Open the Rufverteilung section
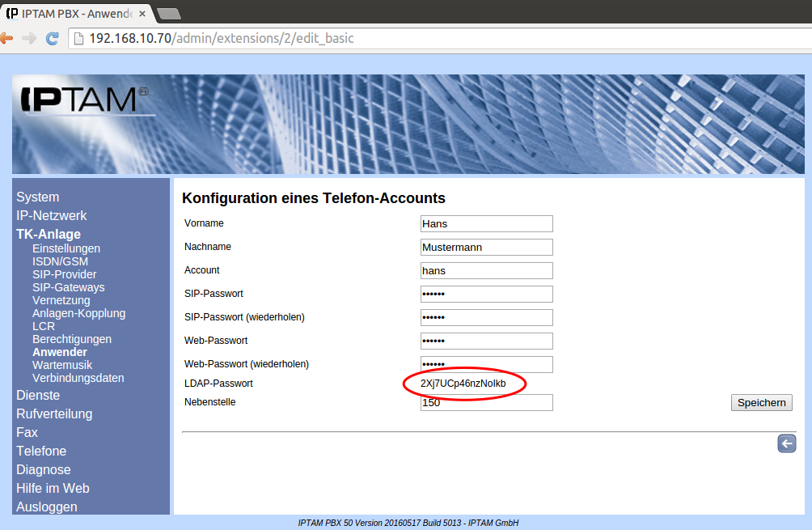This screenshot has height=530, width=812. (x=54, y=413)
